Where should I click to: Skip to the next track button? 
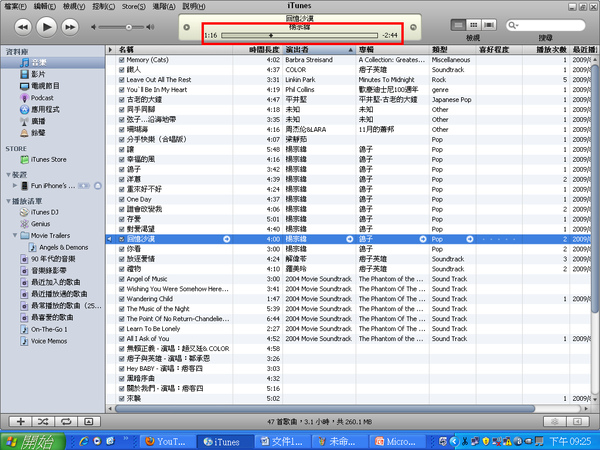[x=70, y=27]
